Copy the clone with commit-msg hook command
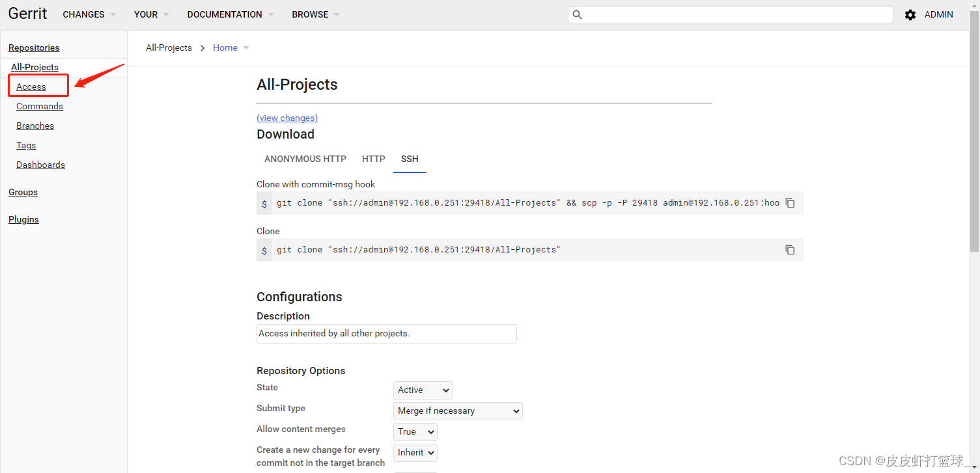This screenshot has width=980, height=473. (790, 203)
